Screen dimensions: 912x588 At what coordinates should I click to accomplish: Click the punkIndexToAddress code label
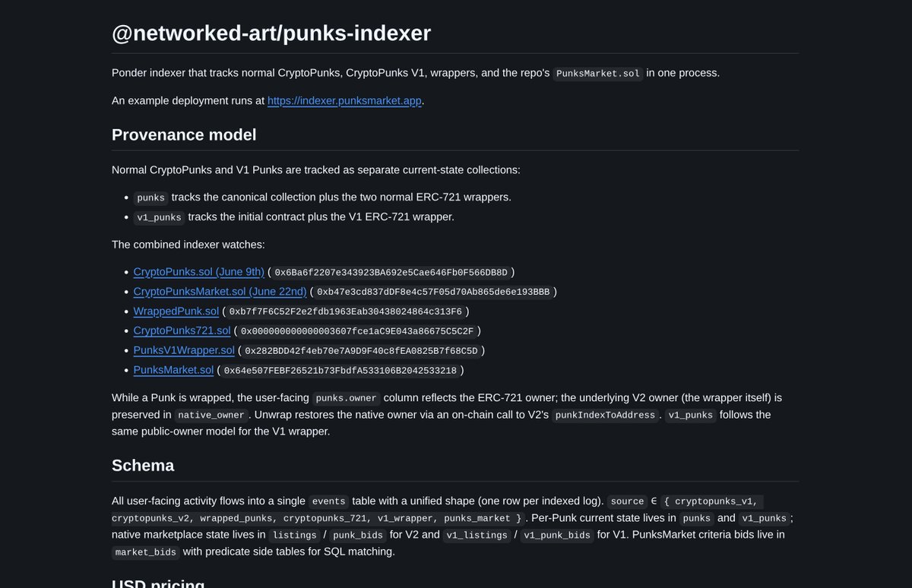pos(605,416)
